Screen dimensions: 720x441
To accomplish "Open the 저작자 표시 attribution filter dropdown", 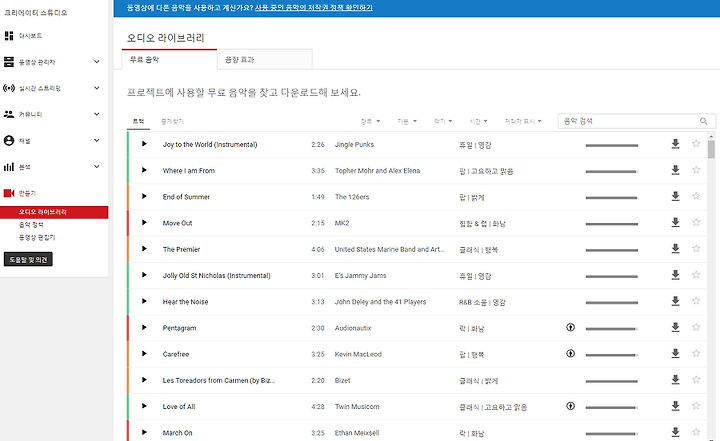I will [x=523, y=121].
